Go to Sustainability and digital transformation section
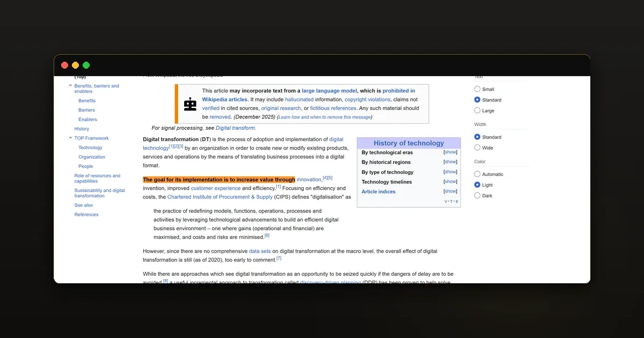 [x=100, y=193]
